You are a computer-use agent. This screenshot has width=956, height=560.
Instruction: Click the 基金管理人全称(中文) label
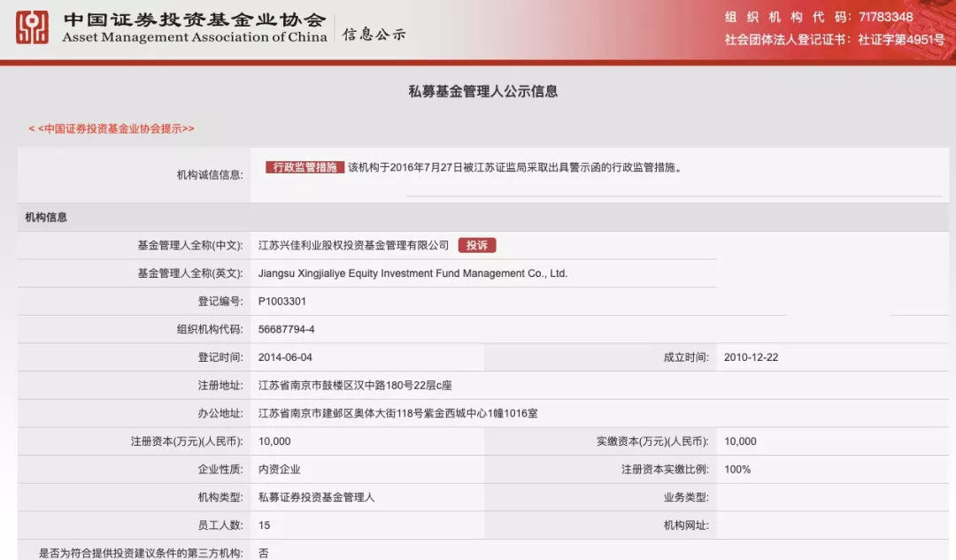189,245
